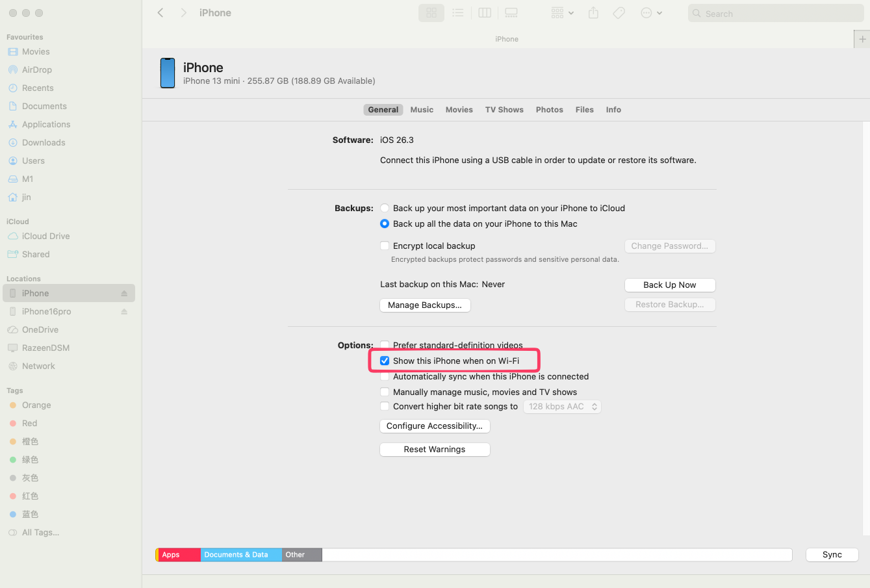The height and width of the screenshot is (588, 870).
Task: Add a new tab with plus icon
Action: (x=862, y=39)
